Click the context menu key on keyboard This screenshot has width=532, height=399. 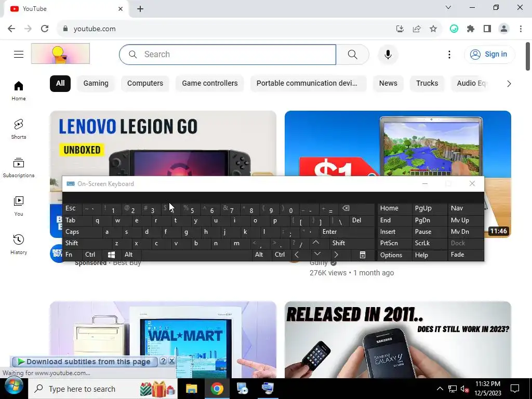point(362,255)
